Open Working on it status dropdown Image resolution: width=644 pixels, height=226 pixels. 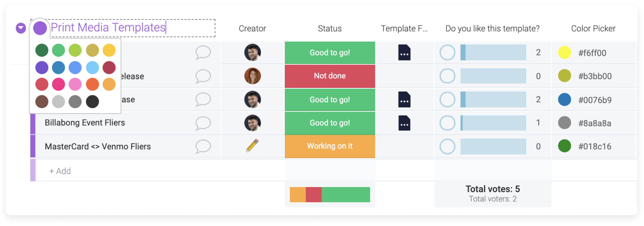tap(330, 146)
